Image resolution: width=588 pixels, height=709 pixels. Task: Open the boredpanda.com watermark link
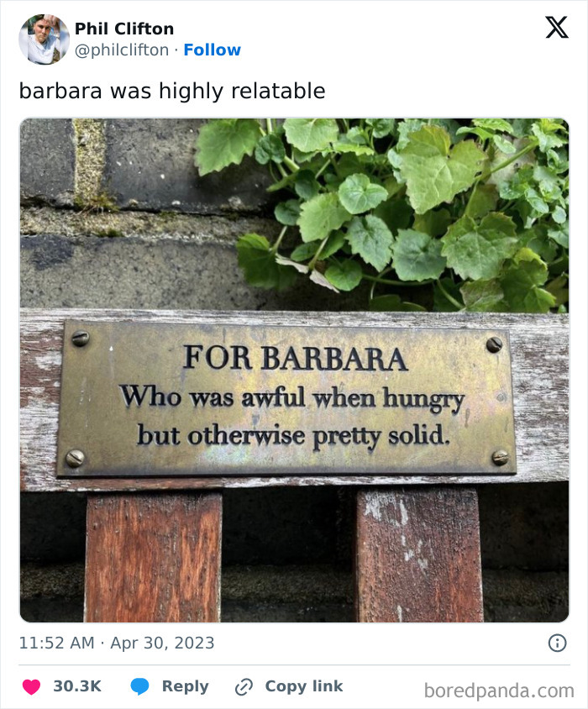500,687
